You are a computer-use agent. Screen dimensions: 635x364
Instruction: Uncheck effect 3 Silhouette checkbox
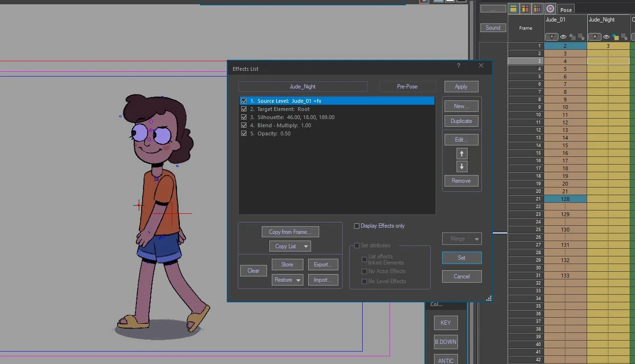click(x=244, y=117)
